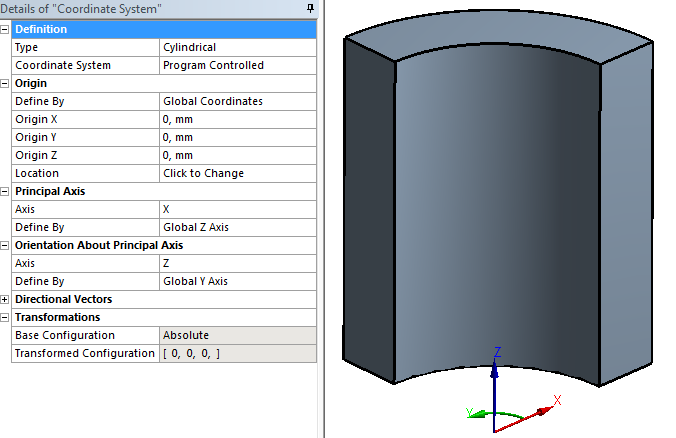Select the Base Configuration Absolute cell

238,335
